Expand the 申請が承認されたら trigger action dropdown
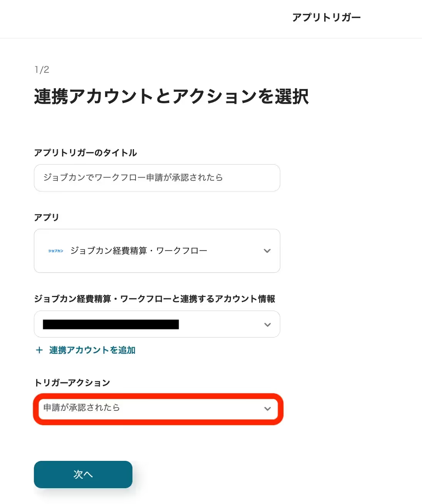The height and width of the screenshot is (504, 422). click(x=157, y=408)
